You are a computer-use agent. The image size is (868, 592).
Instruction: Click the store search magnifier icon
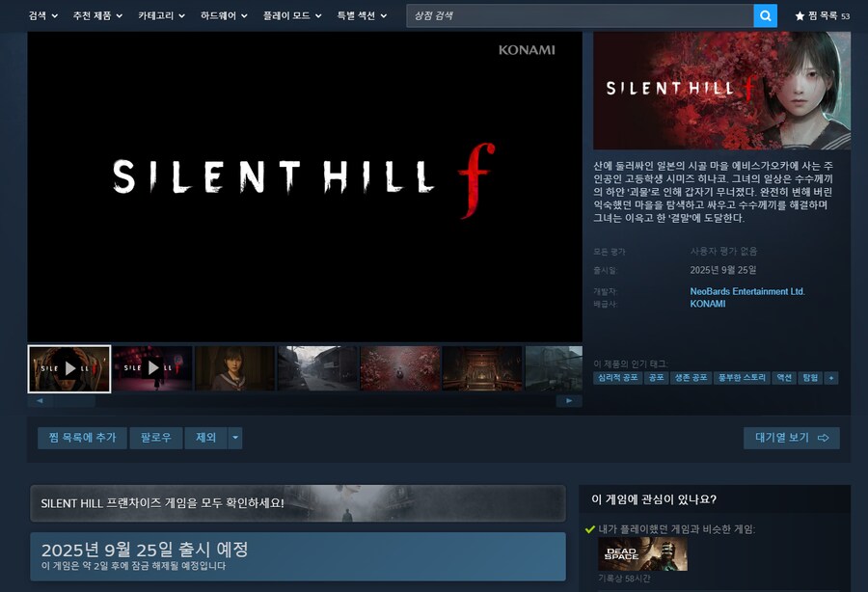765,15
